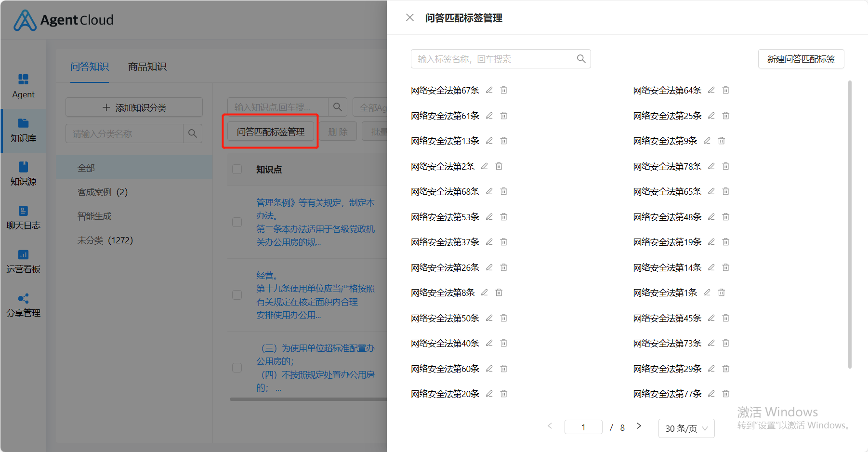868x452 pixels.
Task: Delete tag 网络安全法第78条
Action: coord(726,166)
